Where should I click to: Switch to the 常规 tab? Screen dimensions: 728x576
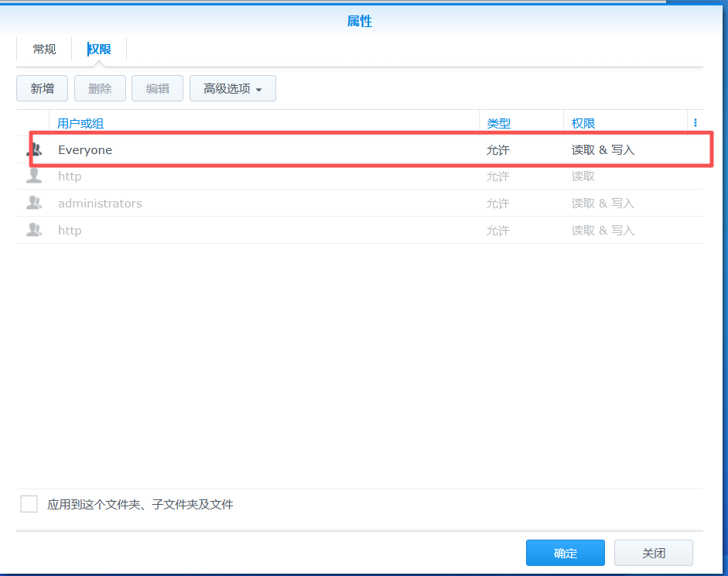coord(44,50)
